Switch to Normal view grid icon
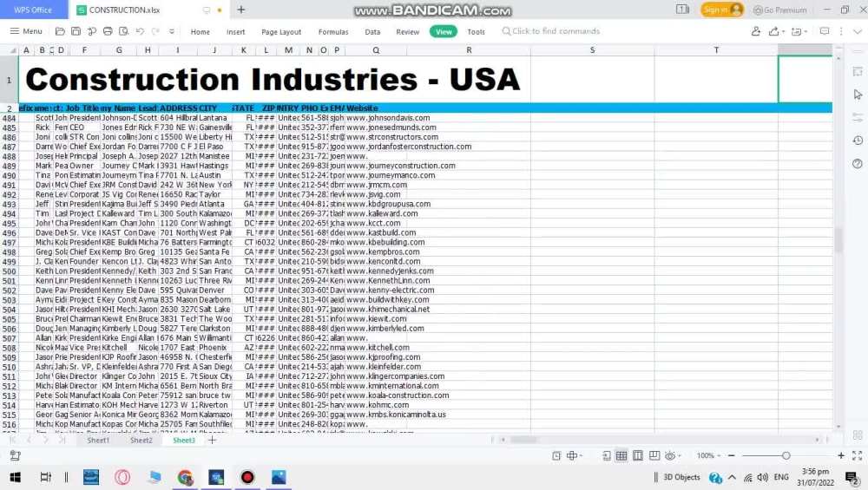This screenshot has width=868, height=490. coord(621,455)
